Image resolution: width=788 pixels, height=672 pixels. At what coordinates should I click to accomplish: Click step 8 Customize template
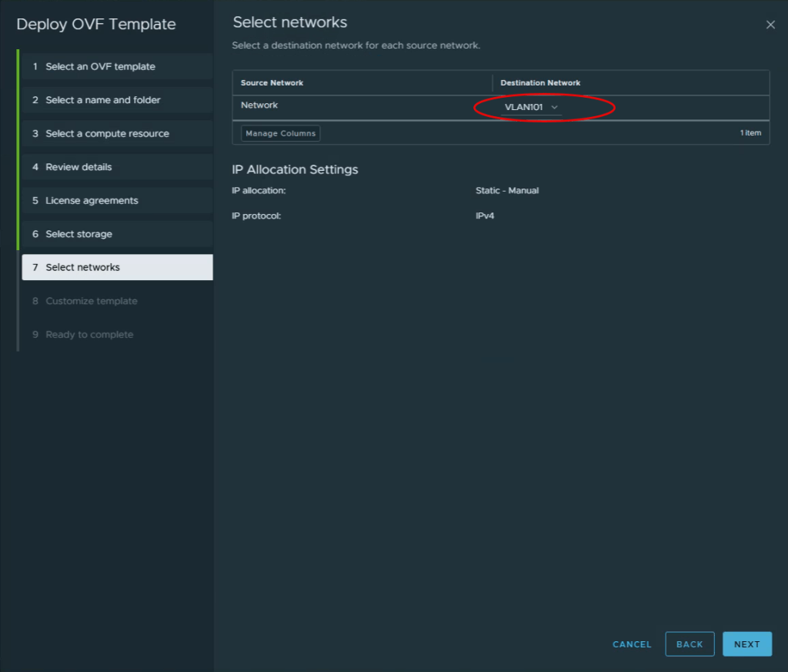click(x=91, y=301)
